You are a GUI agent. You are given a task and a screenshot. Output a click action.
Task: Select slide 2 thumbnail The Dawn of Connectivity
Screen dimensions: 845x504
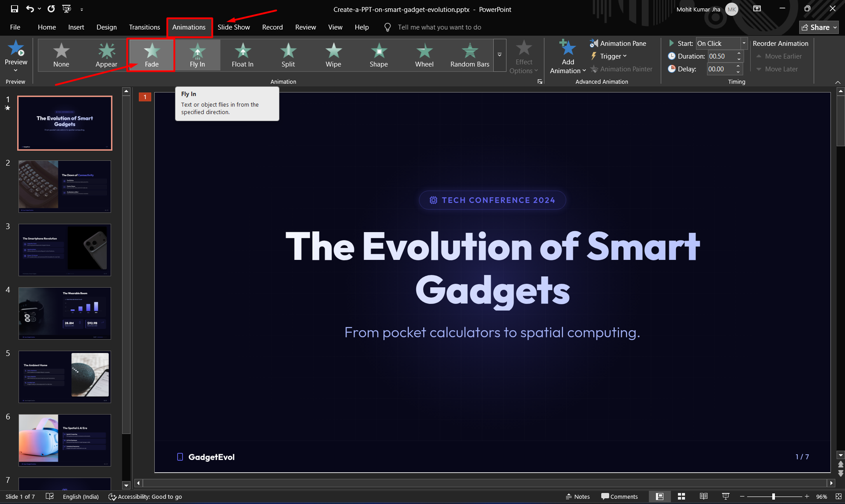click(65, 186)
